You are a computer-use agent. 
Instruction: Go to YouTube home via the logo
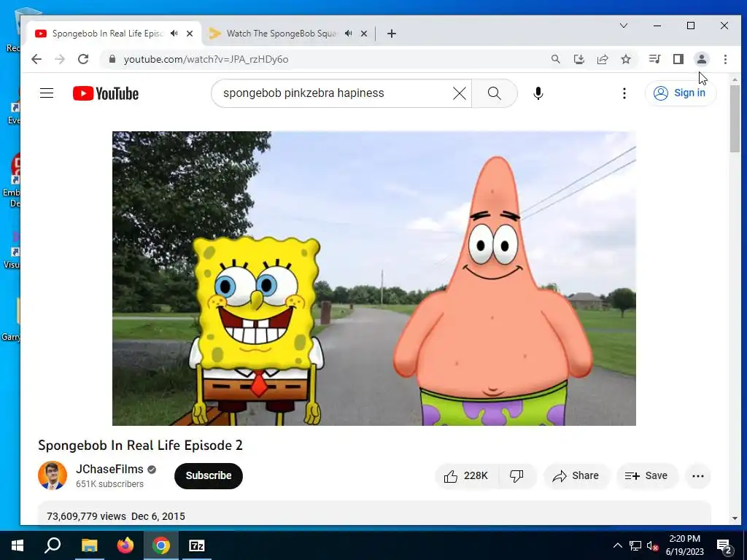(x=106, y=93)
